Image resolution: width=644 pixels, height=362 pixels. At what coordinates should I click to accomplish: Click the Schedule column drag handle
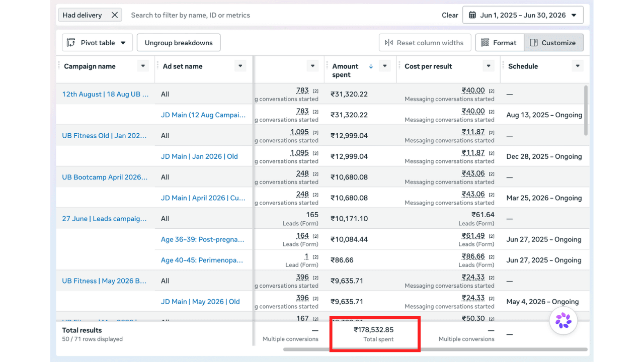coord(503,64)
